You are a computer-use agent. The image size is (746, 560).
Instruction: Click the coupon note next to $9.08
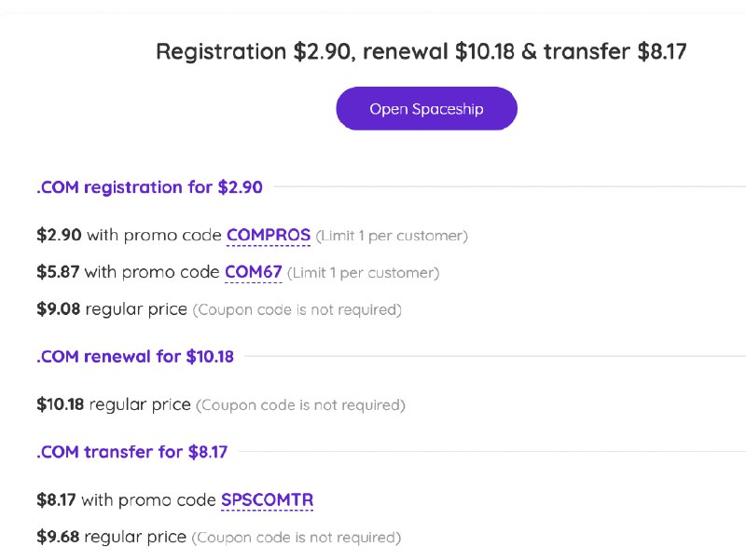coord(297,309)
